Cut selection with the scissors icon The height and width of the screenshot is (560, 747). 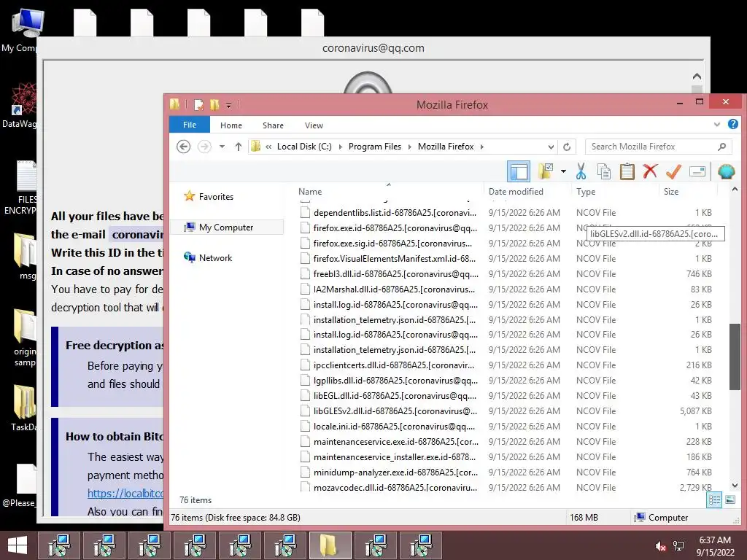[x=581, y=171]
